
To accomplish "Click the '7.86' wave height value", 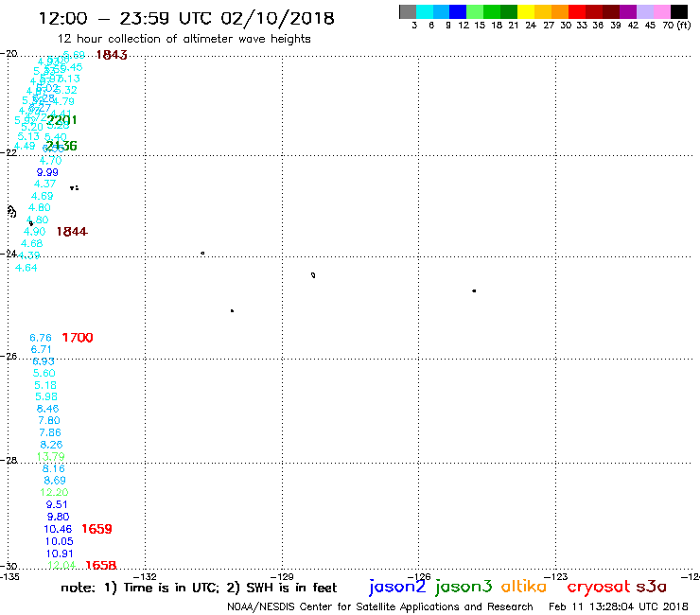I will click(50, 432).
